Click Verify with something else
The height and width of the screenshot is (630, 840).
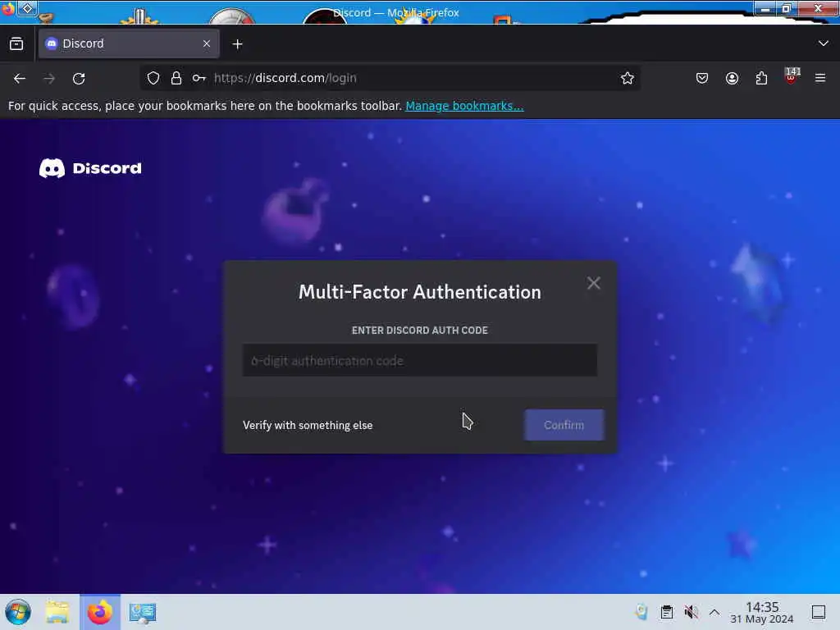pyautogui.click(x=308, y=426)
